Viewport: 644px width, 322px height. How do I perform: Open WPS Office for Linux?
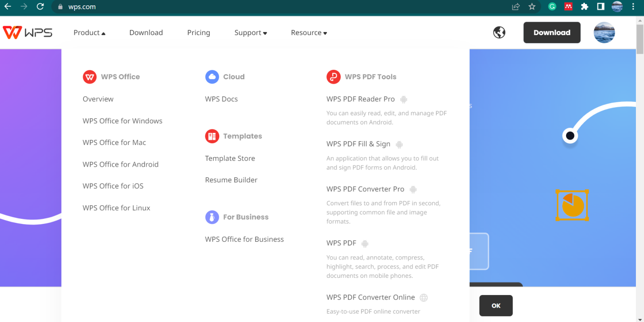[117, 208]
